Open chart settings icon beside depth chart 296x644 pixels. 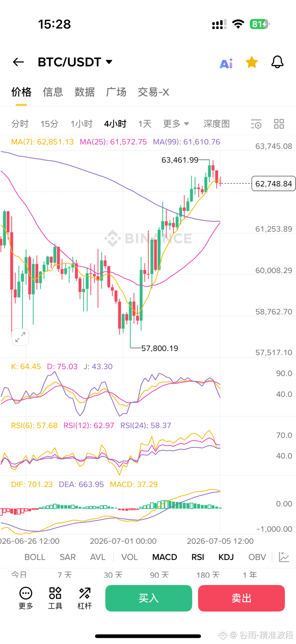(256, 124)
